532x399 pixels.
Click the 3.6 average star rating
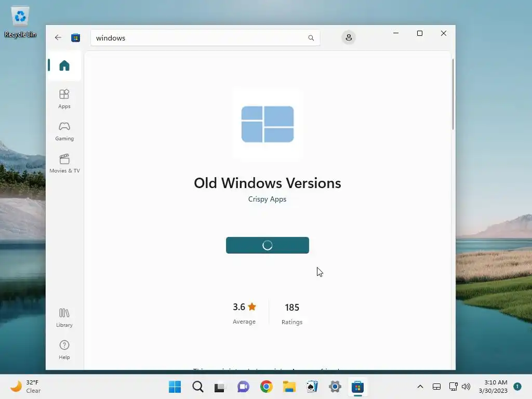click(x=244, y=307)
